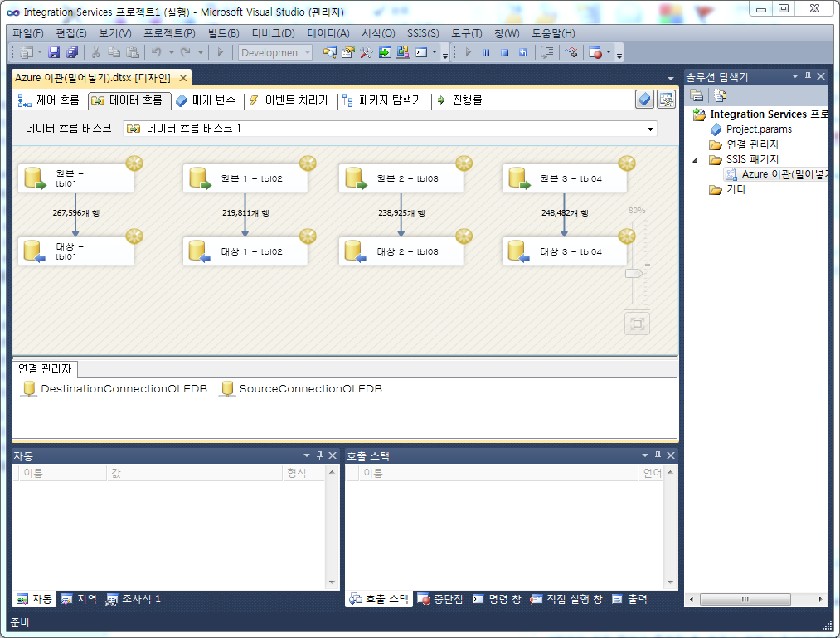The width and height of the screenshot is (840, 638).
Task: Open the 디버그(D) menu
Action: (x=273, y=33)
